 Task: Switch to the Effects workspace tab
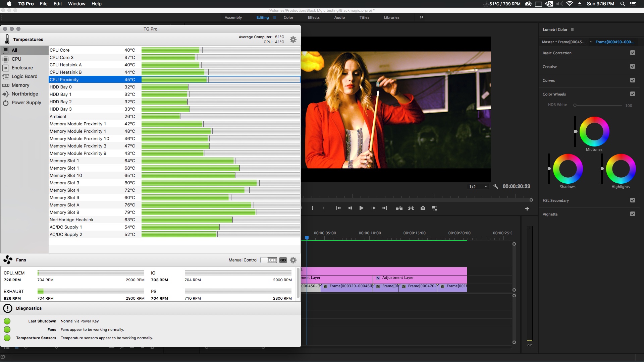[x=313, y=17]
